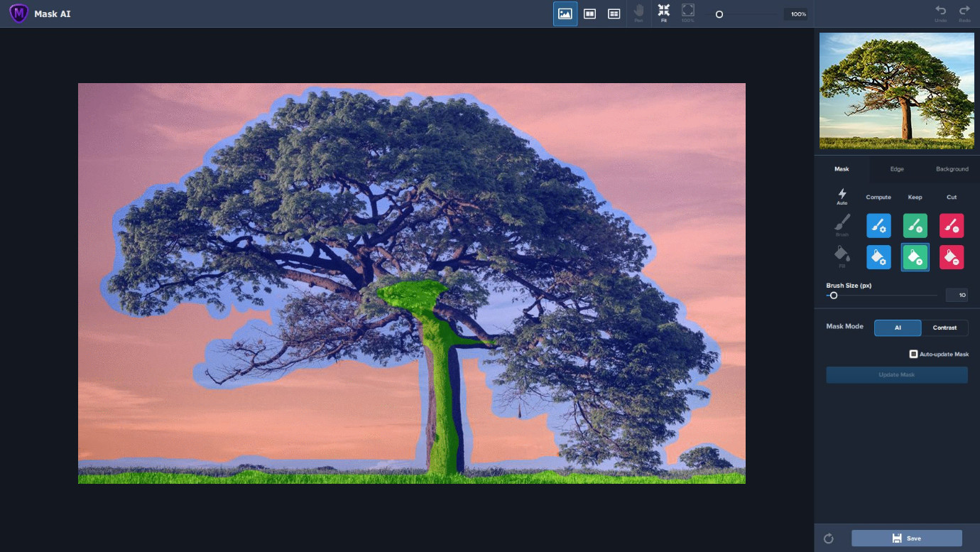Click the green-painted tree trunk in canvas
980x552 pixels.
(442, 384)
